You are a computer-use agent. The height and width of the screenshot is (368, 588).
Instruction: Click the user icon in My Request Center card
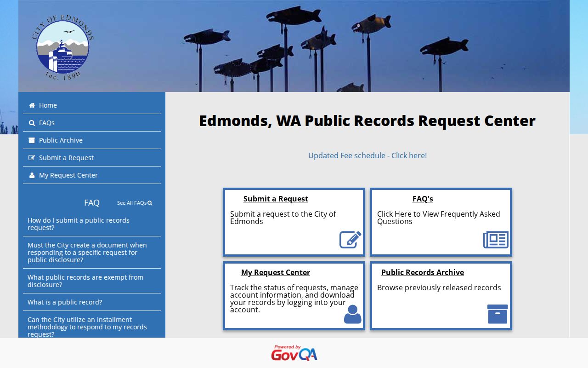click(x=353, y=314)
